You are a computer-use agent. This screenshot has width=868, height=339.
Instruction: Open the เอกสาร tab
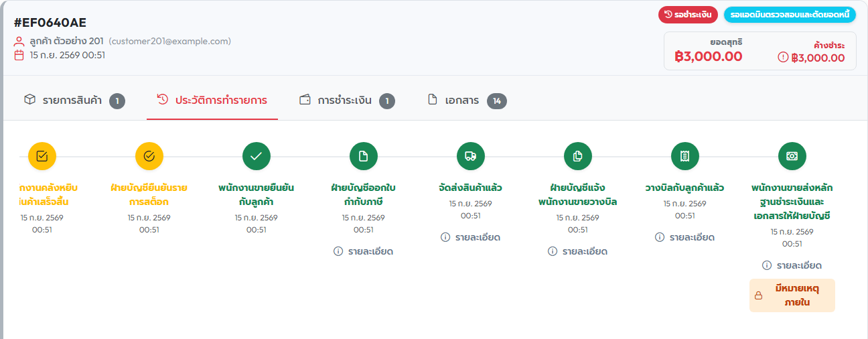pyautogui.click(x=467, y=100)
